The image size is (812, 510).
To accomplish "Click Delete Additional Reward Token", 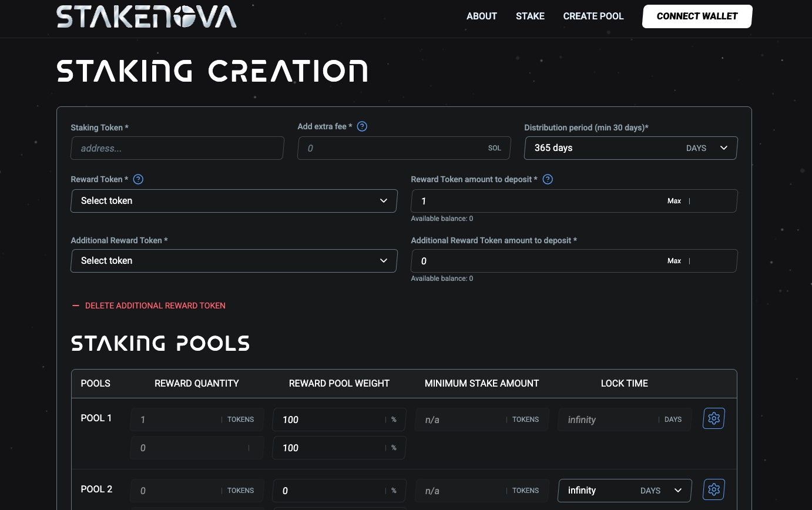I will point(155,306).
